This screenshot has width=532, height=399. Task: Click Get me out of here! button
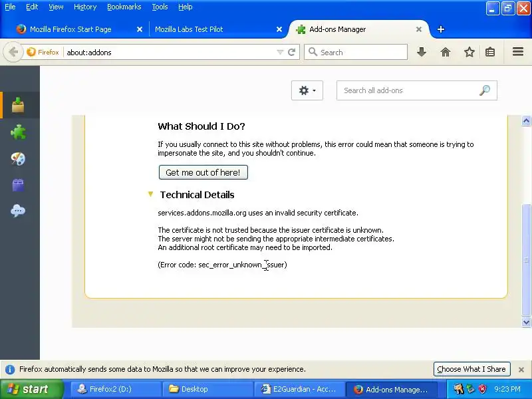(203, 172)
